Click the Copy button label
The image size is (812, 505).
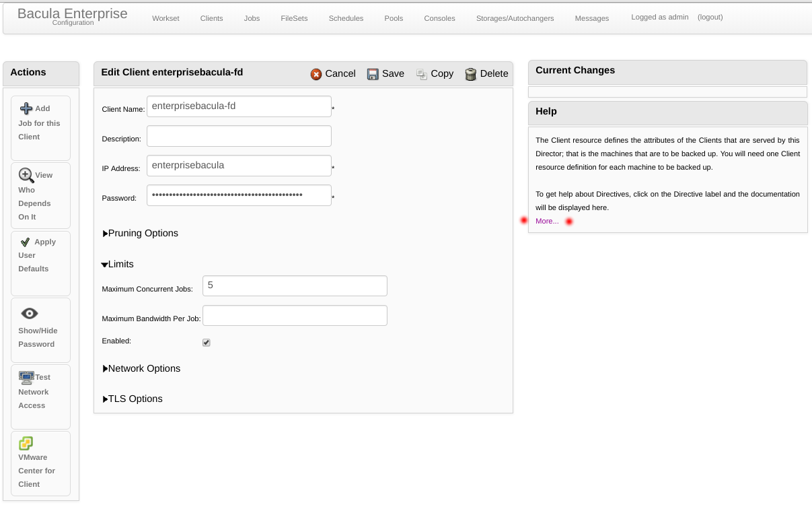click(442, 74)
